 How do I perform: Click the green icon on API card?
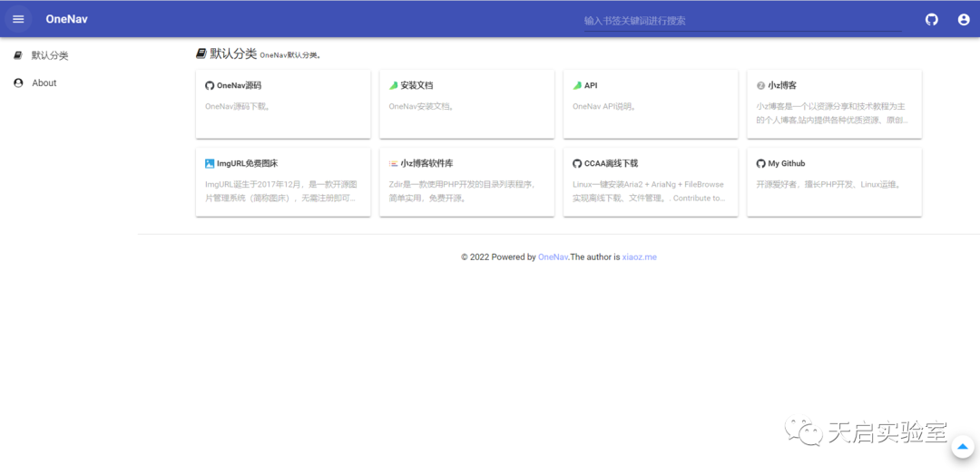tap(577, 85)
